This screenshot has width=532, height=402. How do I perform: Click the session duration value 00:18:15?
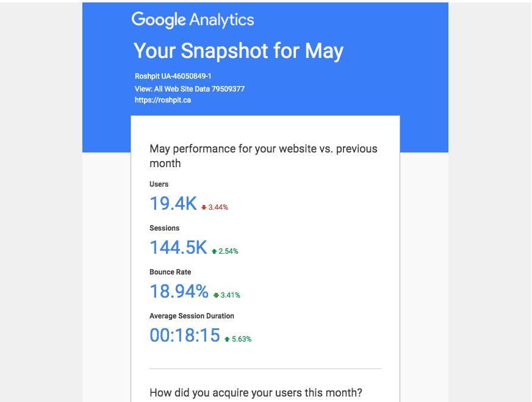(x=185, y=335)
